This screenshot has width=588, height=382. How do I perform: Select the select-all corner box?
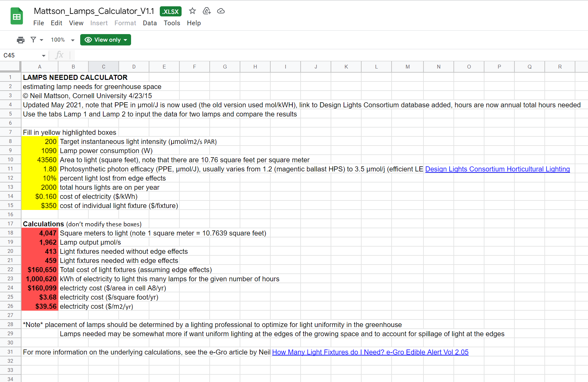(10, 67)
